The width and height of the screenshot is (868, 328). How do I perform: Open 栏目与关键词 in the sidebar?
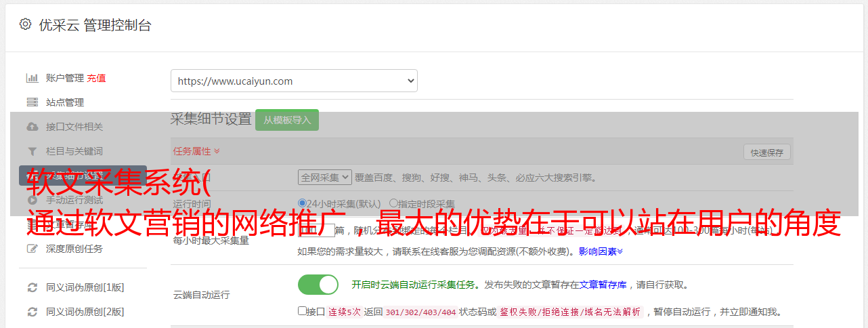74,151
